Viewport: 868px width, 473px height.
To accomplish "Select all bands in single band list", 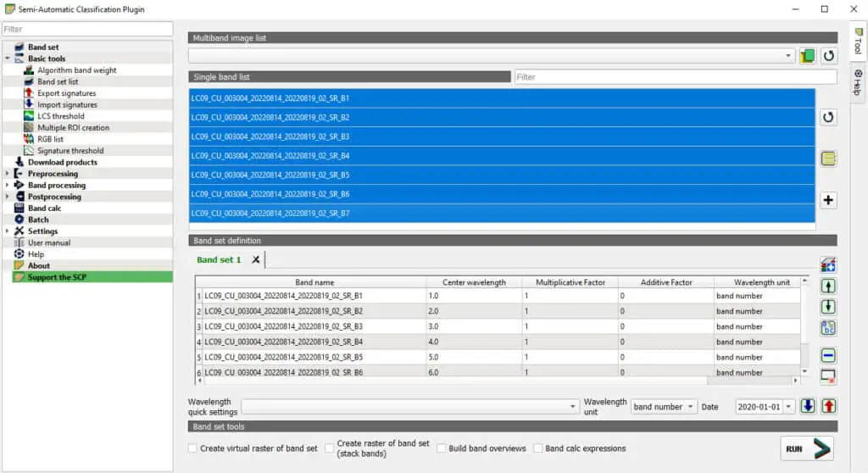I will [828, 159].
